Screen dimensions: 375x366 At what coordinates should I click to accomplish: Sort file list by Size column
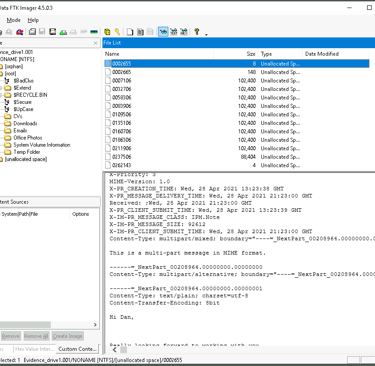click(236, 54)
